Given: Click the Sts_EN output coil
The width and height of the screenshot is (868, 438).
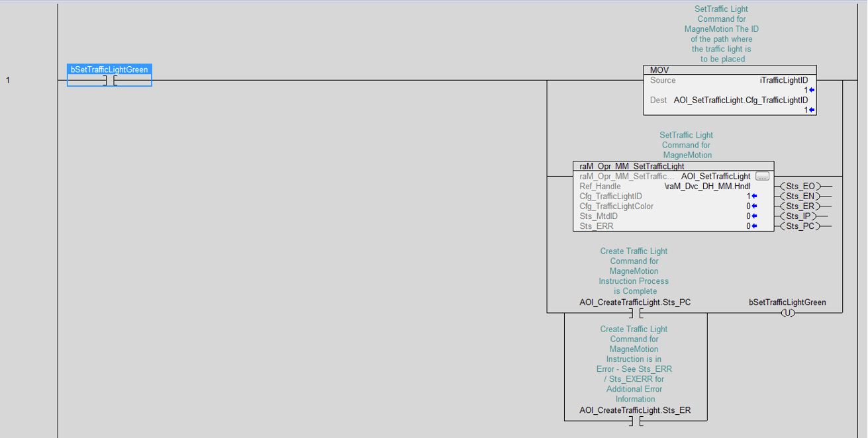Looking at the screenshot, I should coord(800,196).
